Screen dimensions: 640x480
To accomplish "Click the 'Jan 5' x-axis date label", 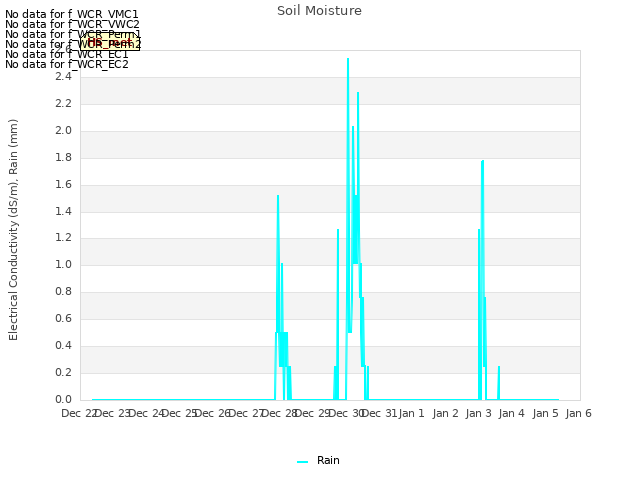I will [545, 413].
